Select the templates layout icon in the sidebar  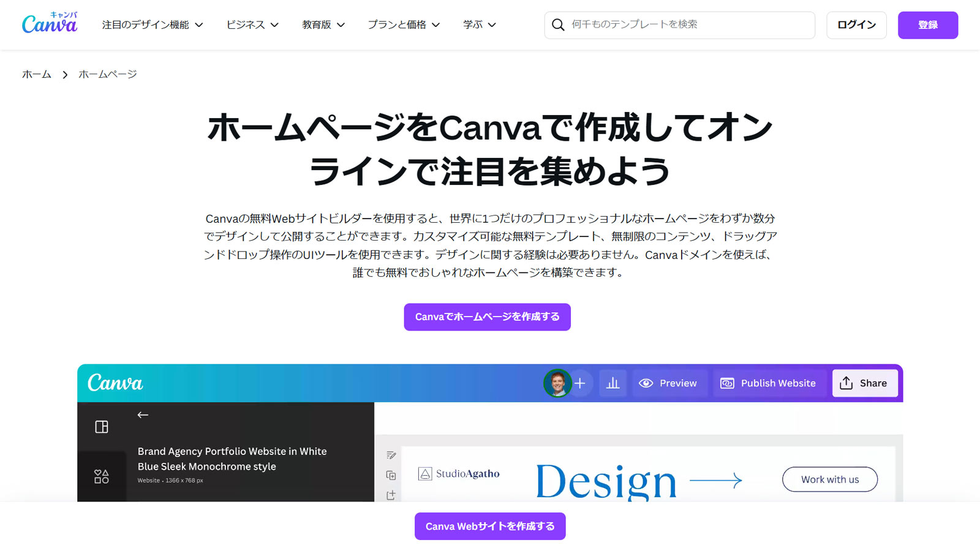[102, 427]
